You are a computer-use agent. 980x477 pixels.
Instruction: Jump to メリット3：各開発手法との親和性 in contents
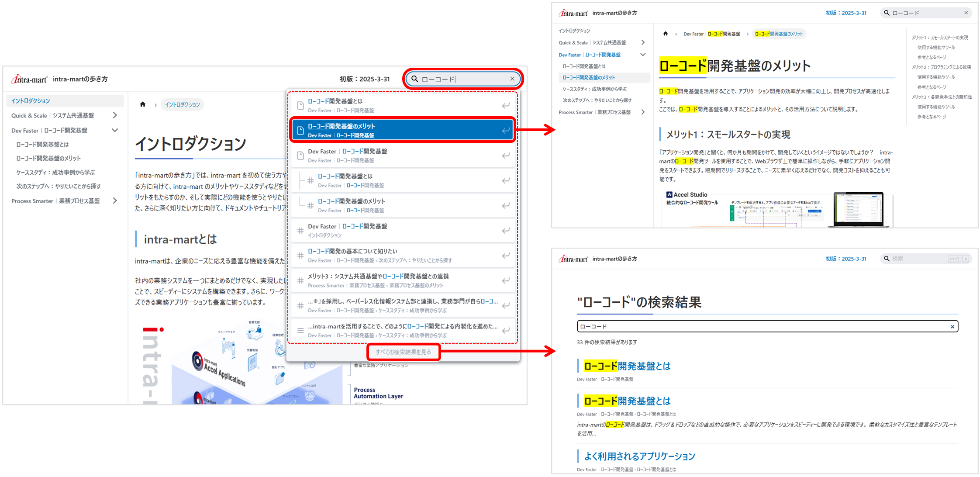pyautogui.click(x=942, y=97)
